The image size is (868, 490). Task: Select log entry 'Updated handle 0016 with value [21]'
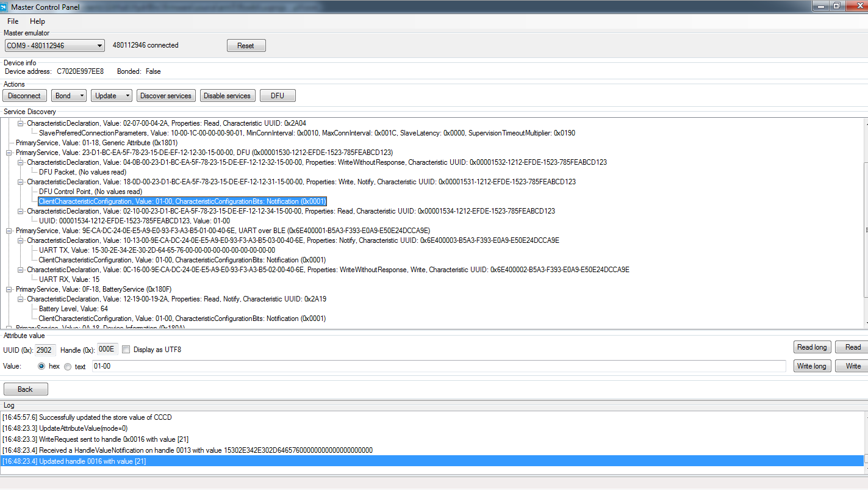click(x=432, y=461)
